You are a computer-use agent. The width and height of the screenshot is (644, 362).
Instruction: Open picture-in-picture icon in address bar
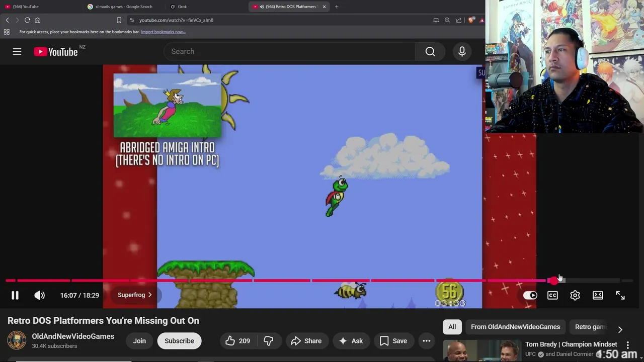436,20
